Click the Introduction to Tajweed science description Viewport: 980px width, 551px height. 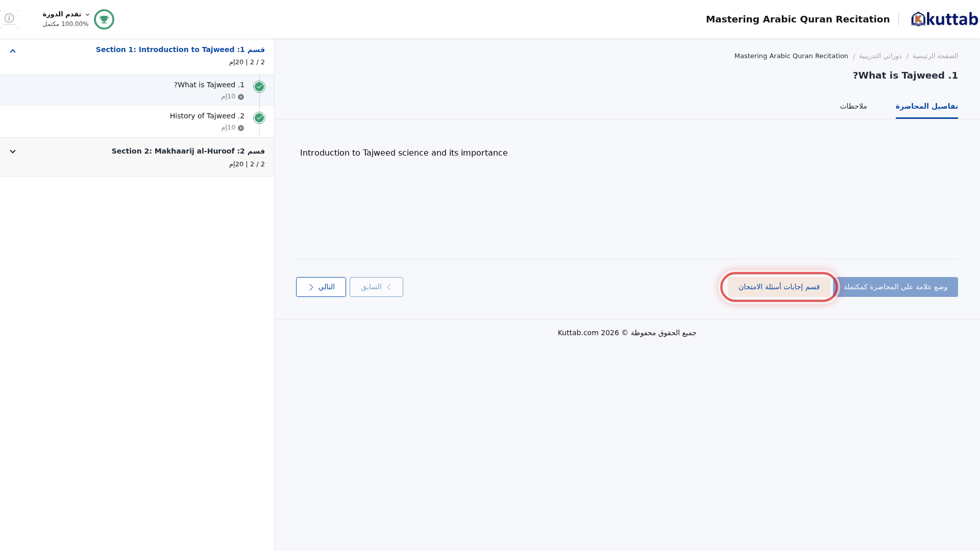pyautogui.click(x=404, y=153)
